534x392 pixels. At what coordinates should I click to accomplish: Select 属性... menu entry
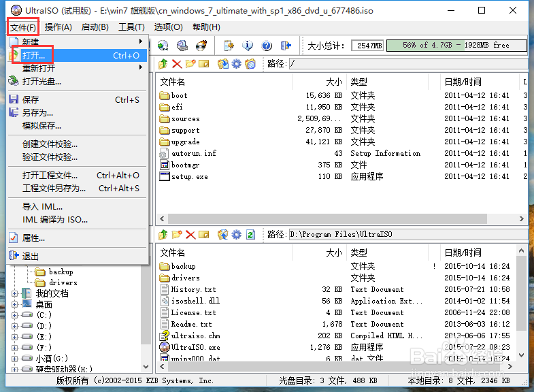[78, 238]
